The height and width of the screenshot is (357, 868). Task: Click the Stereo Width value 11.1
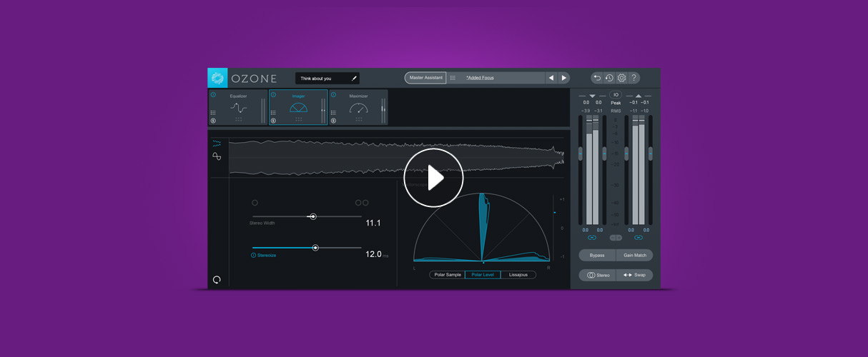[x=373, y=223]
